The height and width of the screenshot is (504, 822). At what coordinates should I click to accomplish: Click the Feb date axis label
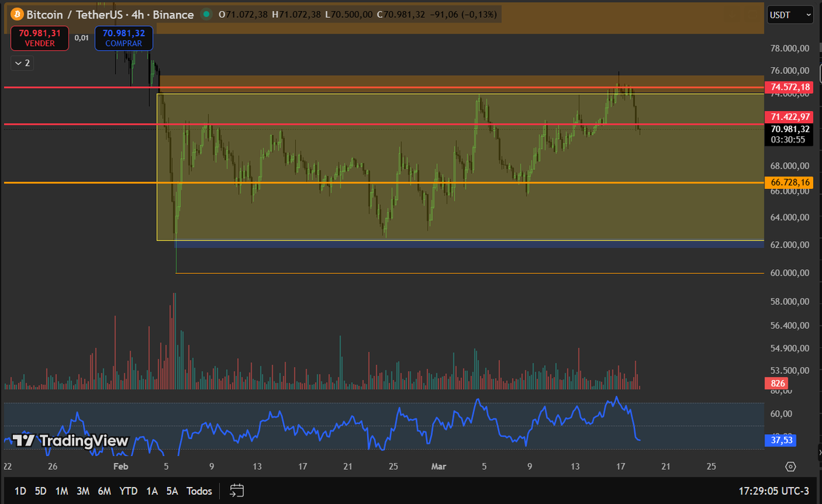[x=121, y=466]
